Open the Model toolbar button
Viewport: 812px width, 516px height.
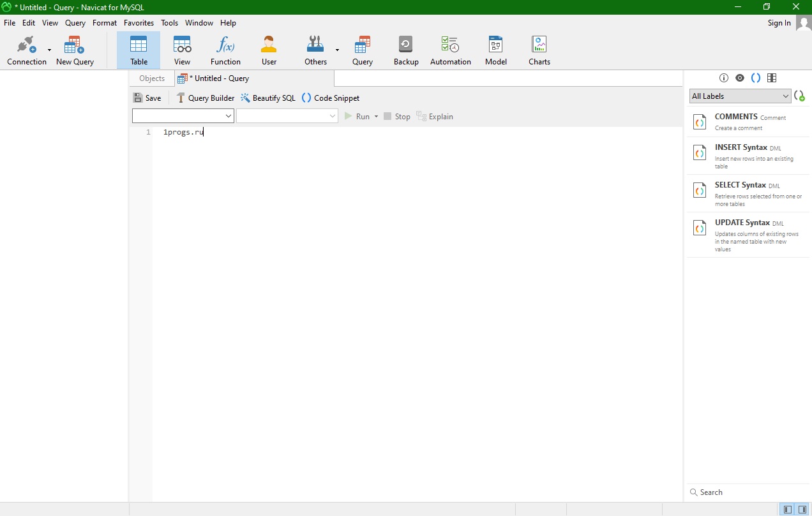click(495, 50)
